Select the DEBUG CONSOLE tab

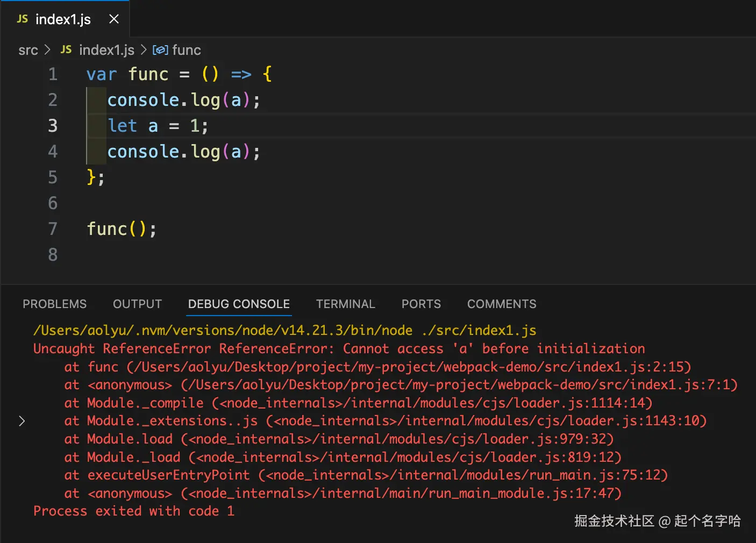pos(239,304)
